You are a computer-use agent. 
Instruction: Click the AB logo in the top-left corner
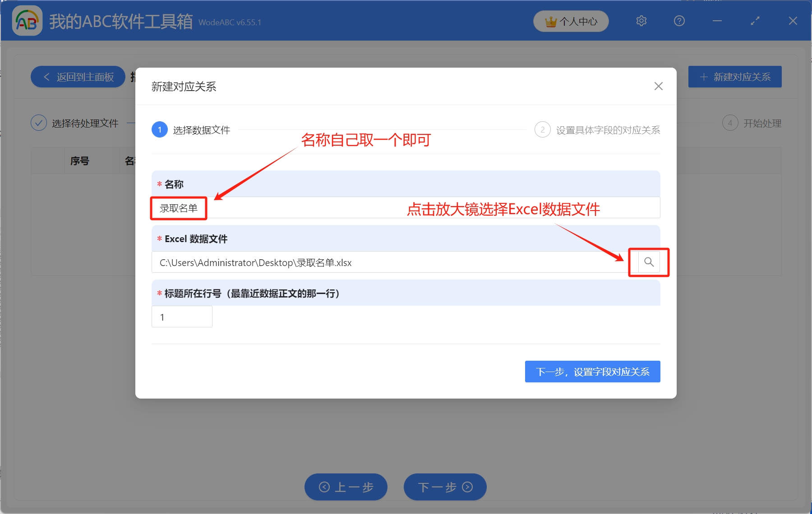[27, 20]
